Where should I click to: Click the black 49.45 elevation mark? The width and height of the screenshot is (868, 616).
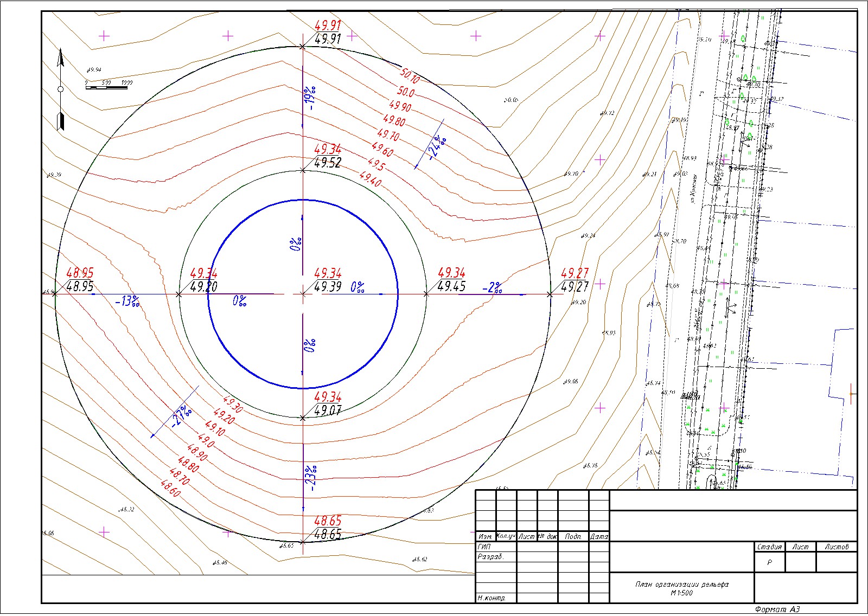coord(451,286)
